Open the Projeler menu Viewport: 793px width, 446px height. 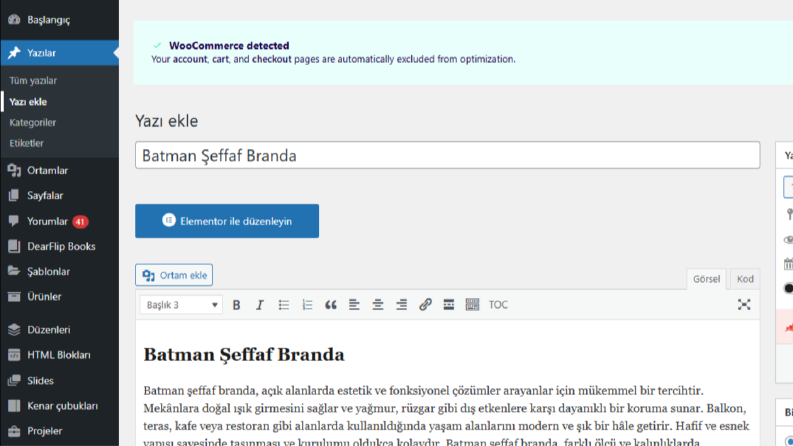(x=60, y=431)
